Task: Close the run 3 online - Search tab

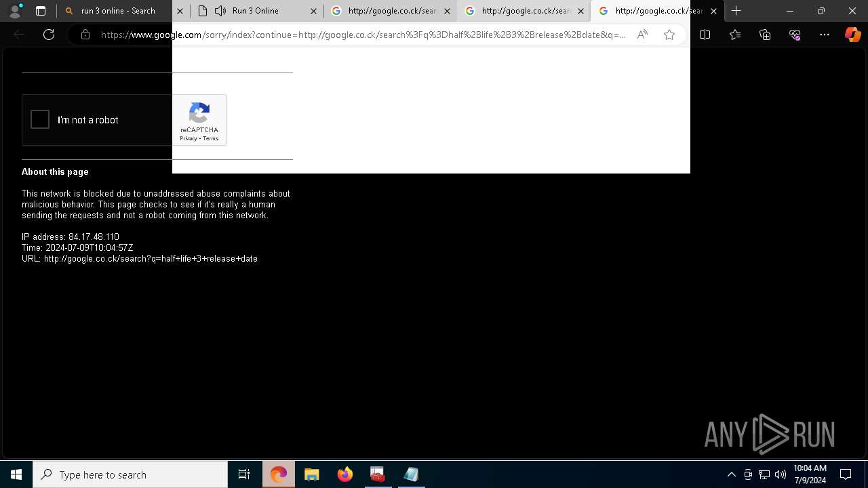Action: [x=180, y=11]
